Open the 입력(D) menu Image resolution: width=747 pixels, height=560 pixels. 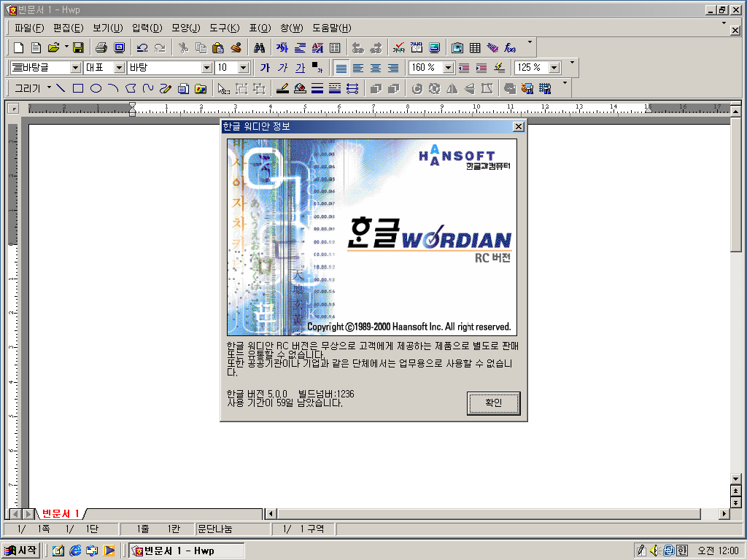[147, 28]
